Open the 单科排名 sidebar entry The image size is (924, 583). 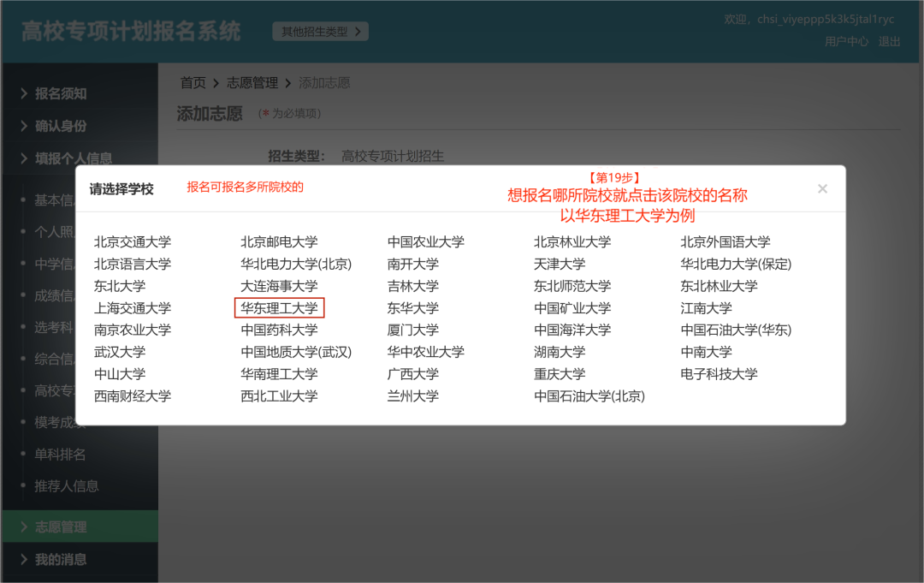tap(62, 454)
